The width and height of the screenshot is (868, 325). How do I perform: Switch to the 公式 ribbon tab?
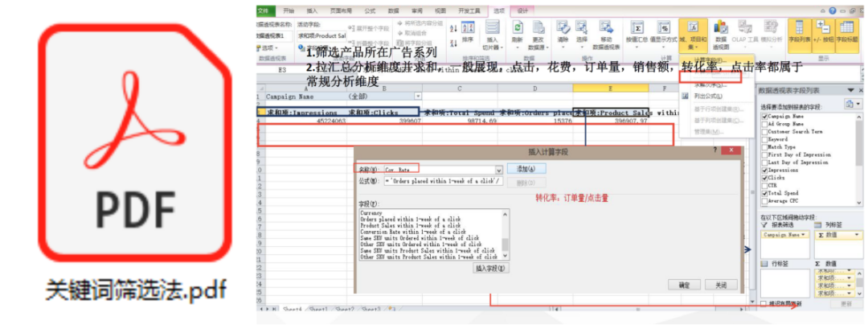click(x=370, y=10)
